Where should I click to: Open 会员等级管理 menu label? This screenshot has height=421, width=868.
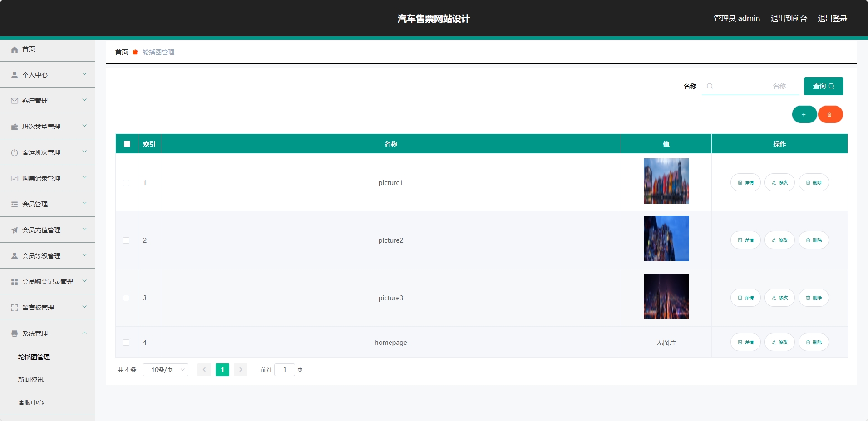click(41, 256)
